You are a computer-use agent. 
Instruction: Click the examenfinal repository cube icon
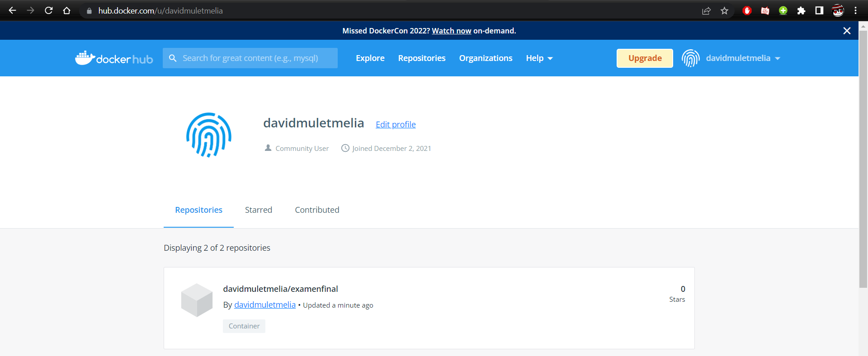click(197, 300)
